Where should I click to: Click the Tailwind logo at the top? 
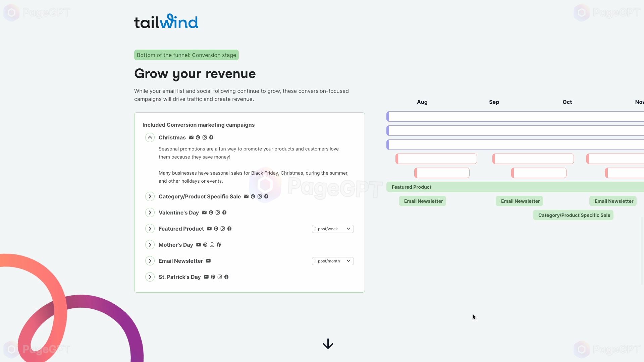[x=166, y=21]
